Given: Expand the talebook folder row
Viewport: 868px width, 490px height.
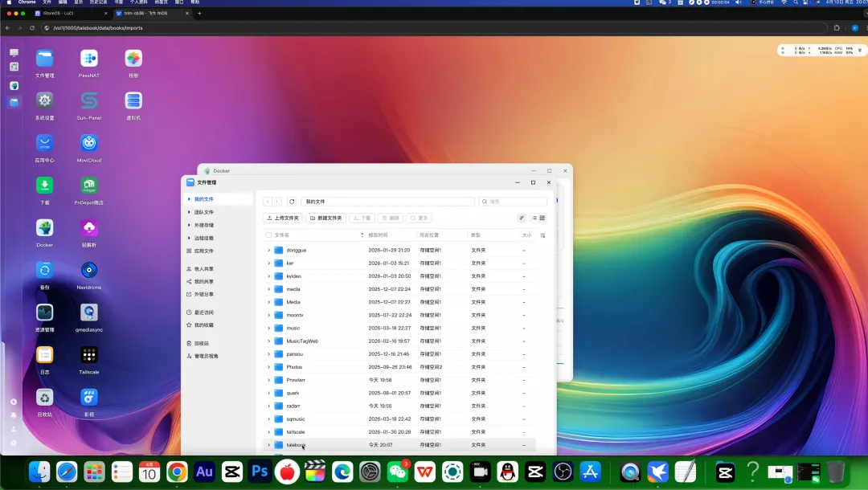Looking at the screenshot, I should (269, 445).
